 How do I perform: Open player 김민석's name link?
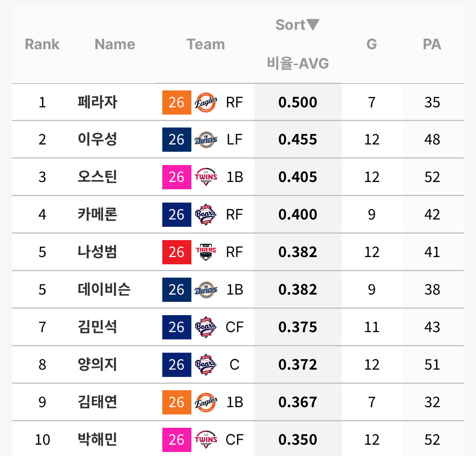[97, 327]
